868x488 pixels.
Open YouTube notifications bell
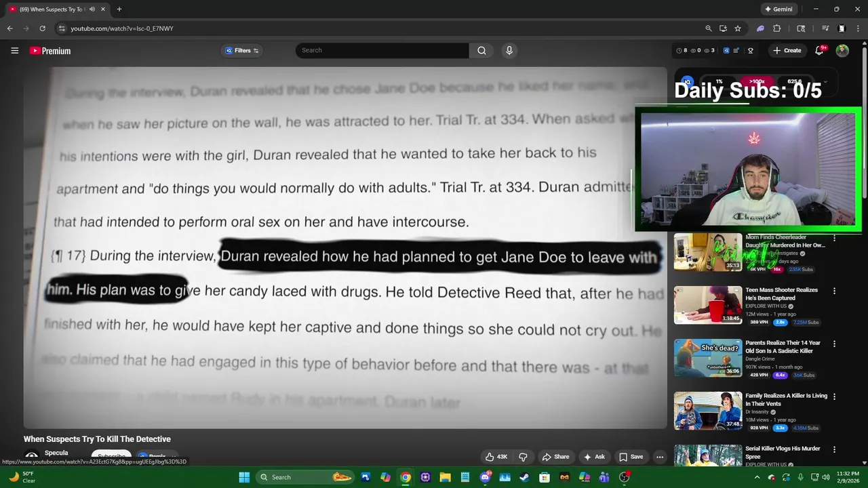(x=819, y=51)
